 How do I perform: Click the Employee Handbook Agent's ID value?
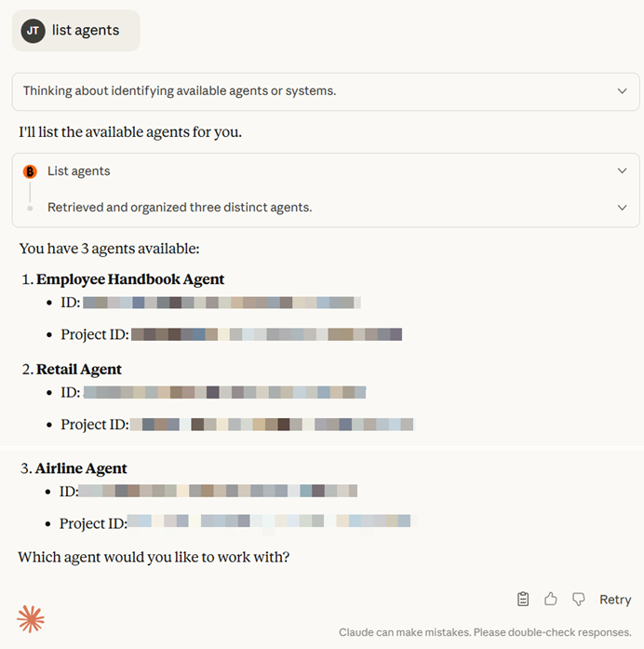click(x=221, y=303)
